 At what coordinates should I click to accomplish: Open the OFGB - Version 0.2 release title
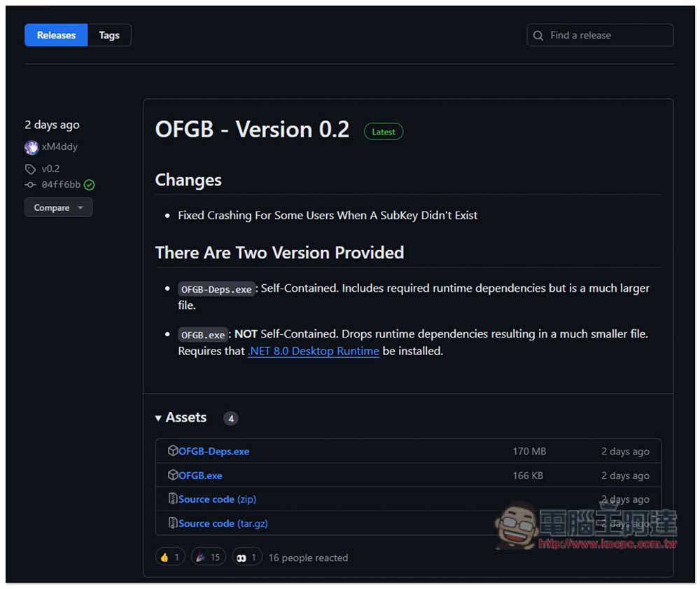[x=252, y=130]
